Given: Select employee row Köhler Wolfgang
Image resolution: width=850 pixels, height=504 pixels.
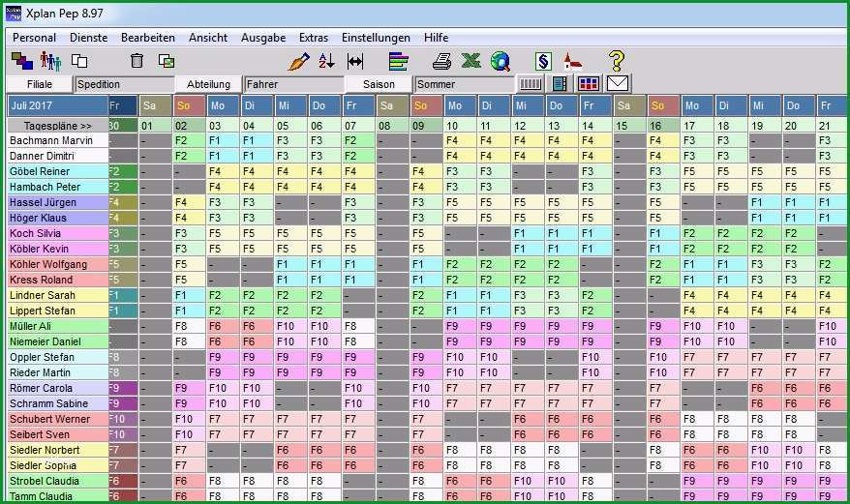Looking at the screenshot, I should coord(57,264).
